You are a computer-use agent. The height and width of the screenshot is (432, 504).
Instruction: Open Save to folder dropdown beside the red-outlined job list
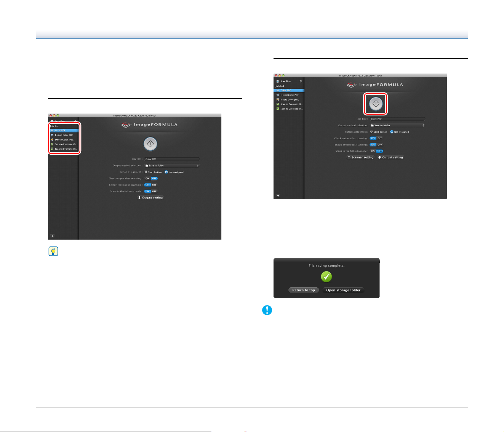pyautogui.click(x=172, y=166)
